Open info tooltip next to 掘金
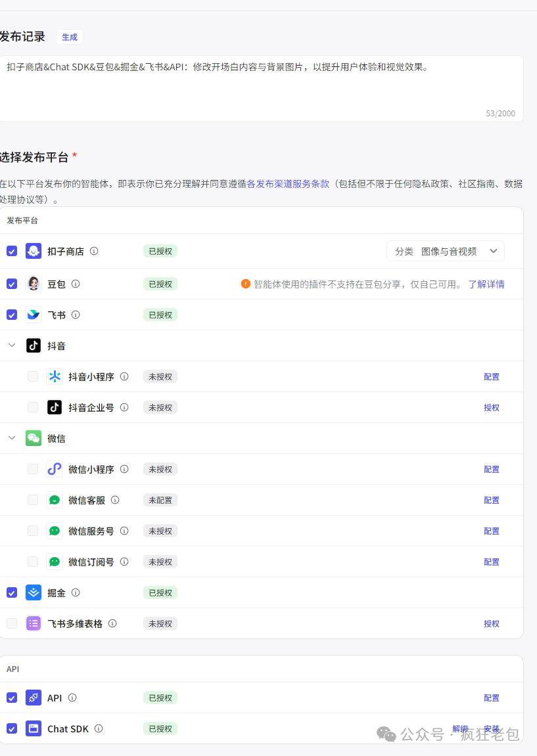The height and width of the screenshot is (756, 537). [x=76, y=592]
